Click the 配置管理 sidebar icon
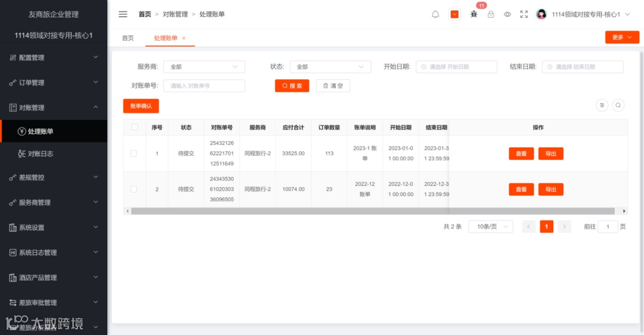 [x=13, y=57]
